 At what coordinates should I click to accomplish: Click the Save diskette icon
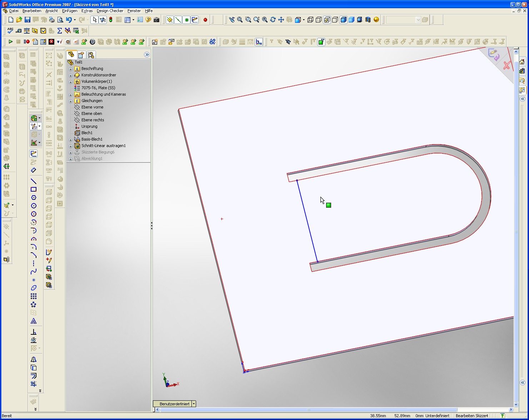pyautogui.click(x=28, y=20)
